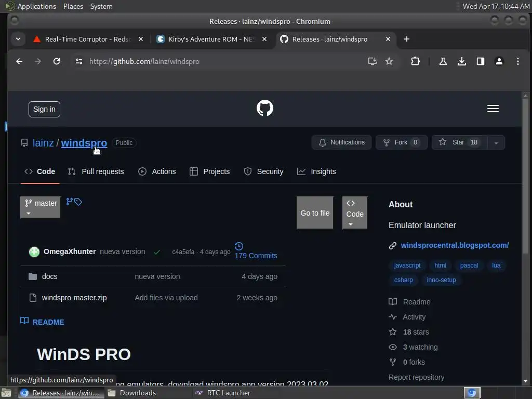View 179 Commits history
This screenshot has width=532, height=399.
pos(256,251)
